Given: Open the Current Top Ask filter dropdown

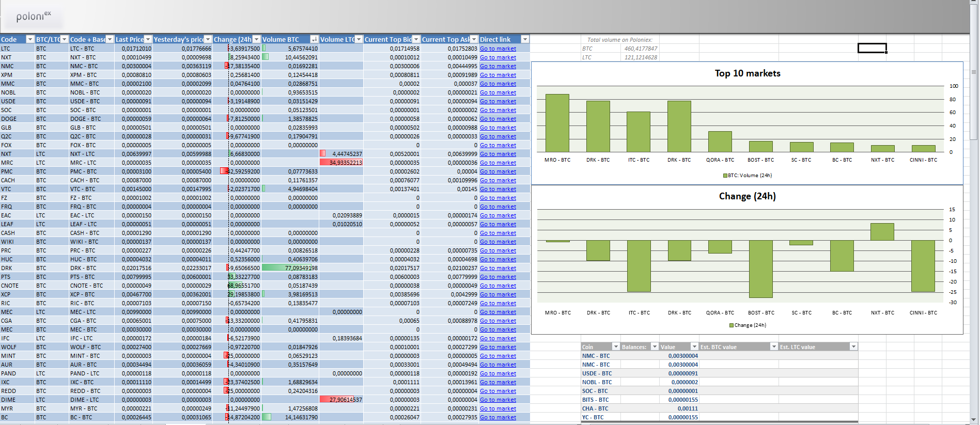Looking at the screenshot, I should coord(474,39).
